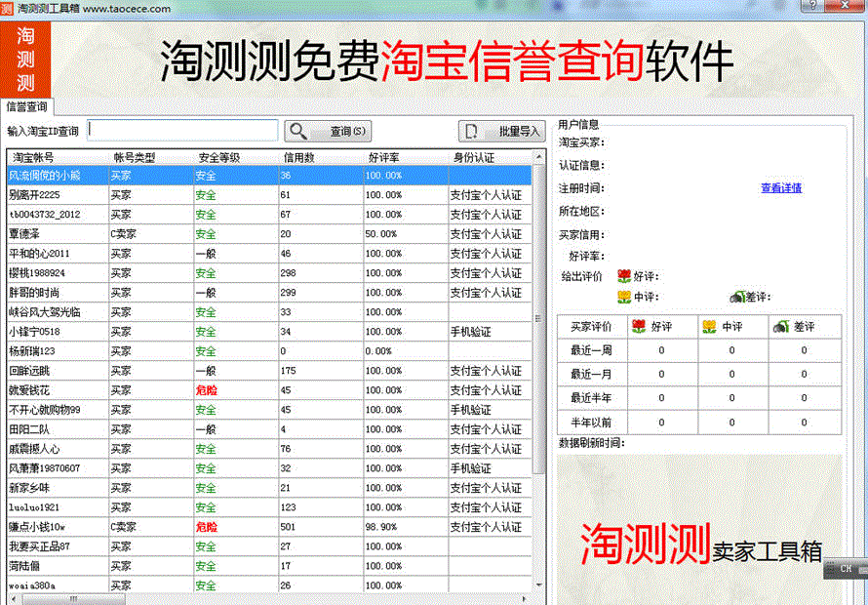Screen dimensions: 868x605
Task: Click the 淘测测 orange logo at top left
Action: pyautogui.click(x=25, y=58)
